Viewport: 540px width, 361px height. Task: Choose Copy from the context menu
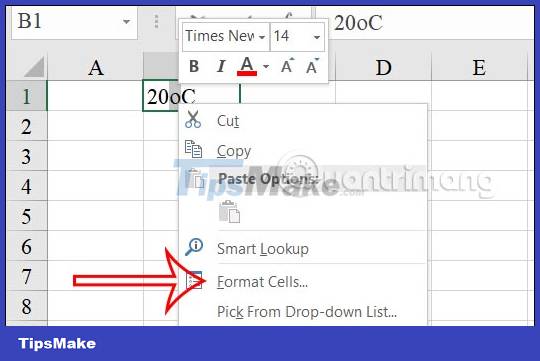pyautogui.click(x=303, y=151)
